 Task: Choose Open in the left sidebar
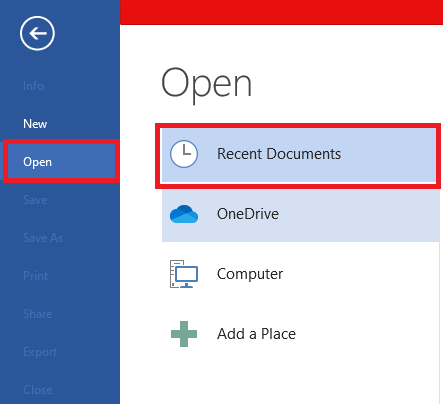coord(61,162)
